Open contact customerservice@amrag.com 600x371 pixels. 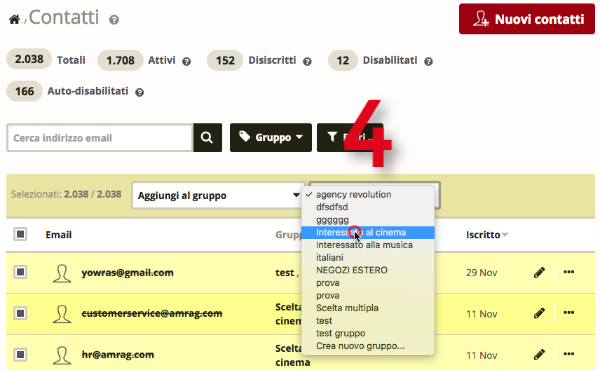pos(152,314)
